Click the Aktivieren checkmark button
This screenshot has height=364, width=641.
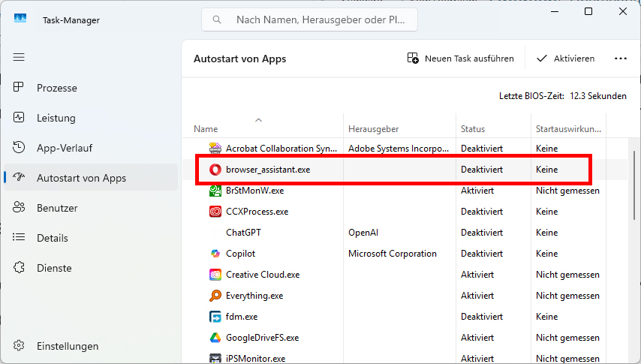click(x=566, y=59)
